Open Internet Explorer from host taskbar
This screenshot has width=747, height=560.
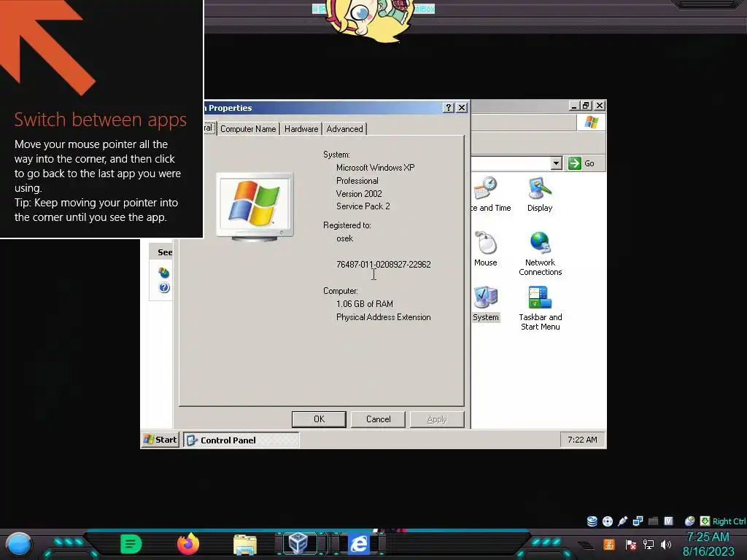click(x=359, y=544)
